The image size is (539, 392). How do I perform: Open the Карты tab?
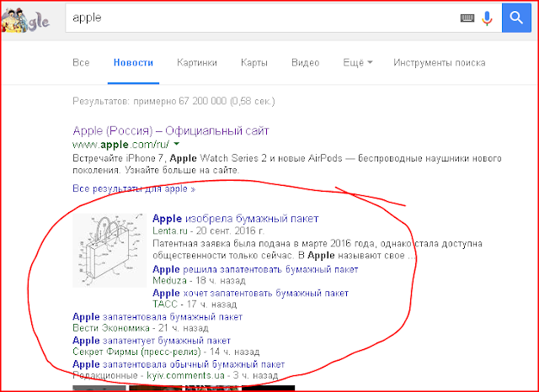point(254,63)
